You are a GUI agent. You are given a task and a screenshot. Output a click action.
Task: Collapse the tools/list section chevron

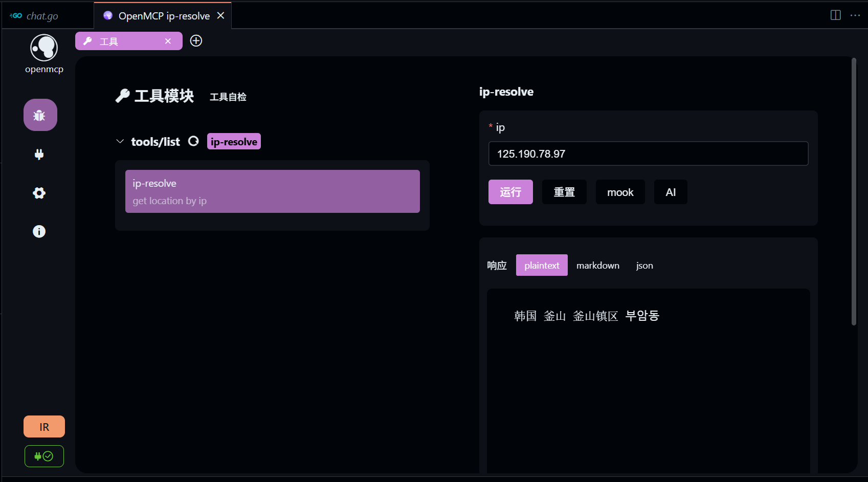tap(120, 141)
